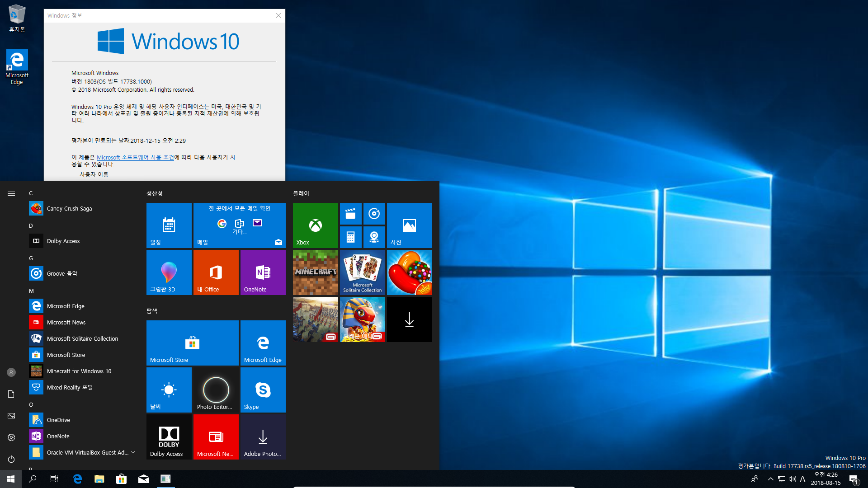Open Documents from Start left rail
Image resolution: width=868 pixels, height=488 pixels.
[11, 394]
